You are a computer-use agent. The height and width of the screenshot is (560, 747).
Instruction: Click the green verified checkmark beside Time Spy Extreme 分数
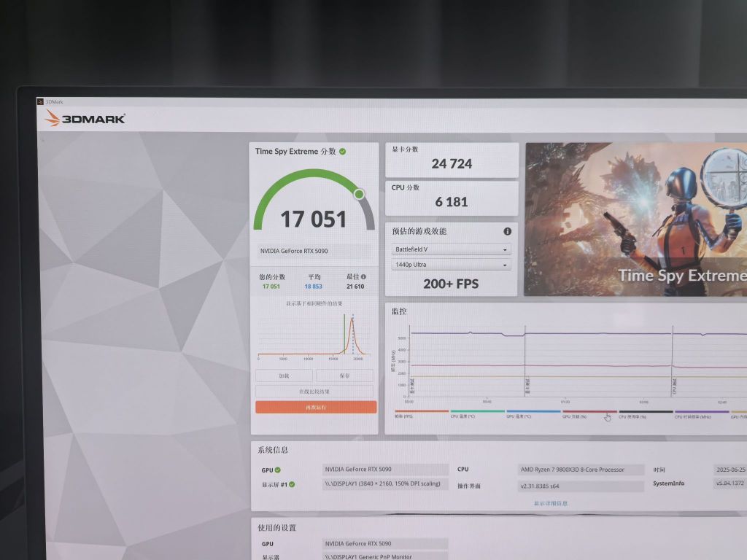(342, 152)
